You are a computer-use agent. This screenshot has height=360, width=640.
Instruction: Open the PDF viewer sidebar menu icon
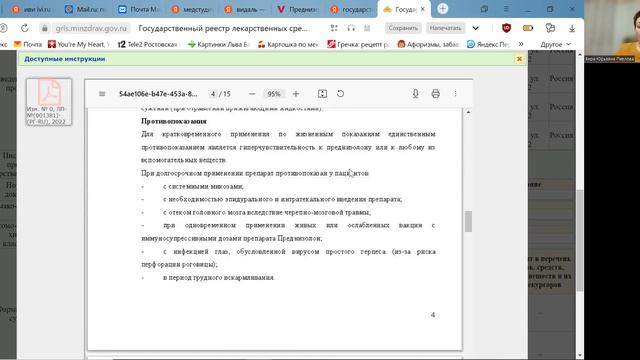[x=102, y=94]
